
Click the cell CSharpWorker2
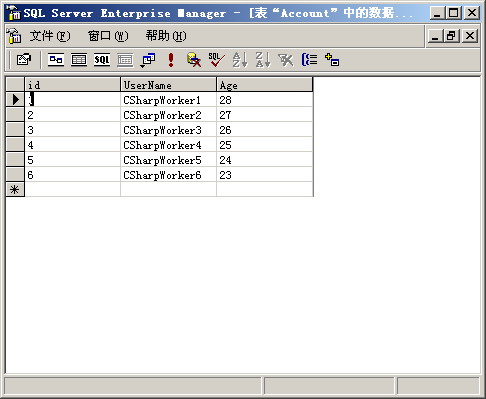[x=168, y=115]
